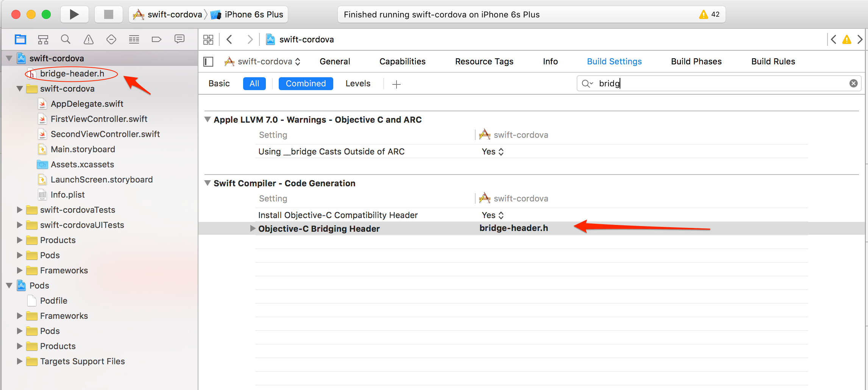
Task: Toggle the All settings filter
Action: [254, 84]
